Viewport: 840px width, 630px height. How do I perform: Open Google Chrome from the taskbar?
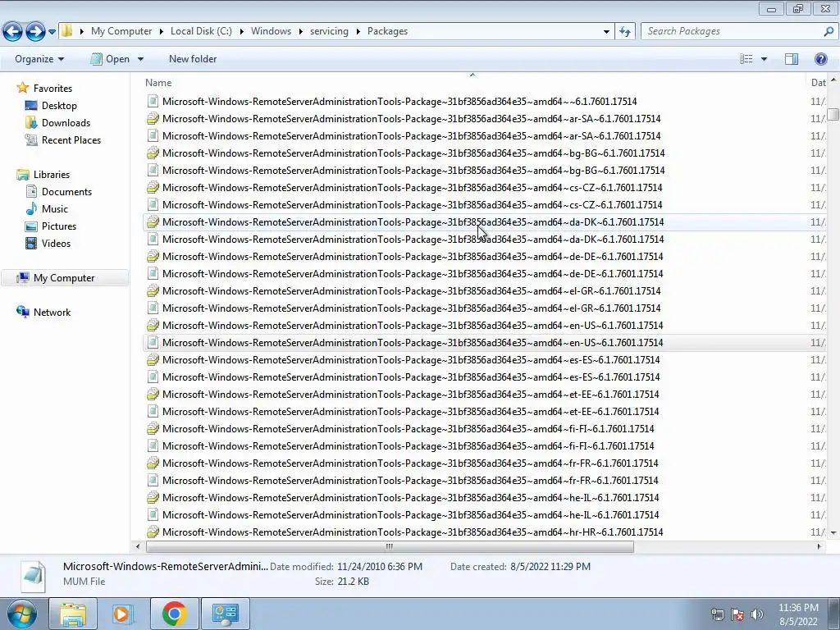tap(175, 614)
